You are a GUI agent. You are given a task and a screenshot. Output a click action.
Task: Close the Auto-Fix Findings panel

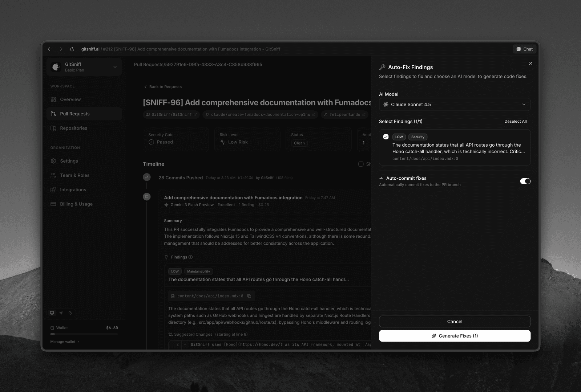530,64
